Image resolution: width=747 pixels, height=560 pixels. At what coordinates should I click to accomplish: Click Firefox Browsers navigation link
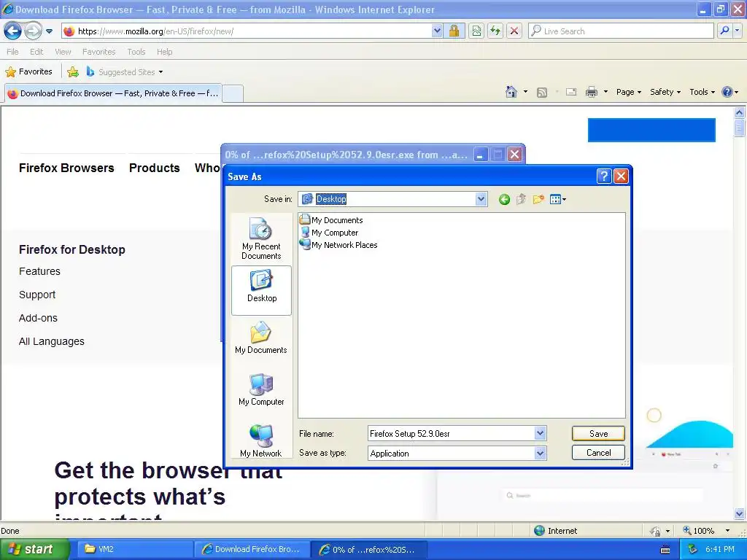[66, 168]
